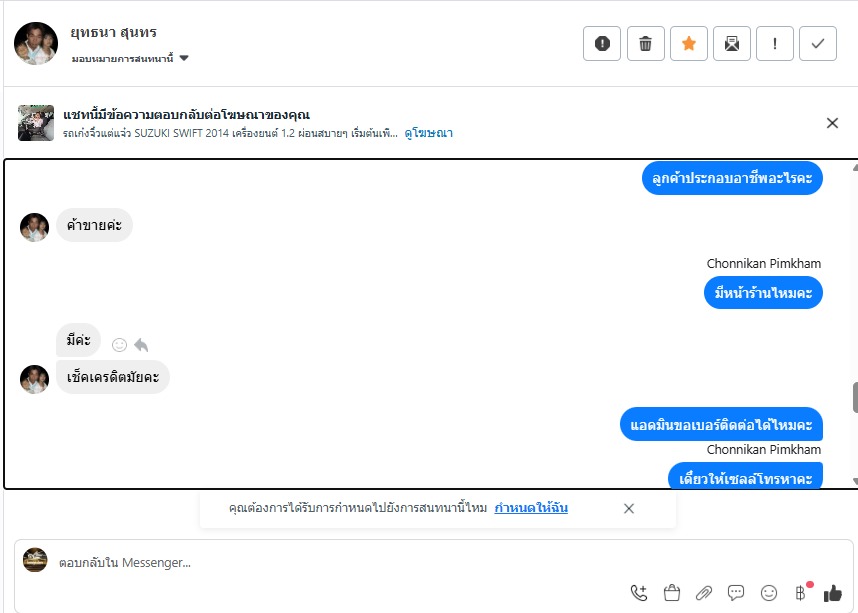Open the ดูโฆษณา view ad link
This screenshot has height=613, width=858.
pos(428,133)
